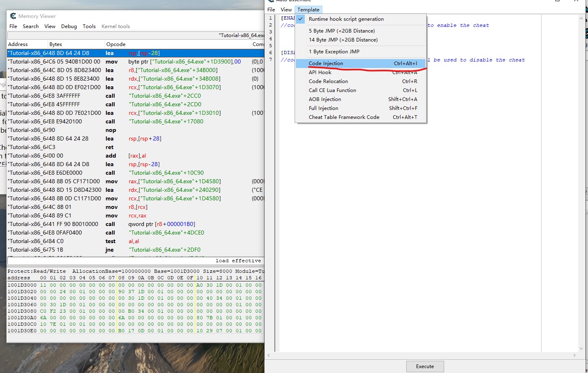Select the lea rsp,[rsp+28] row
This screenshot has height=373, width=588.
136,139
